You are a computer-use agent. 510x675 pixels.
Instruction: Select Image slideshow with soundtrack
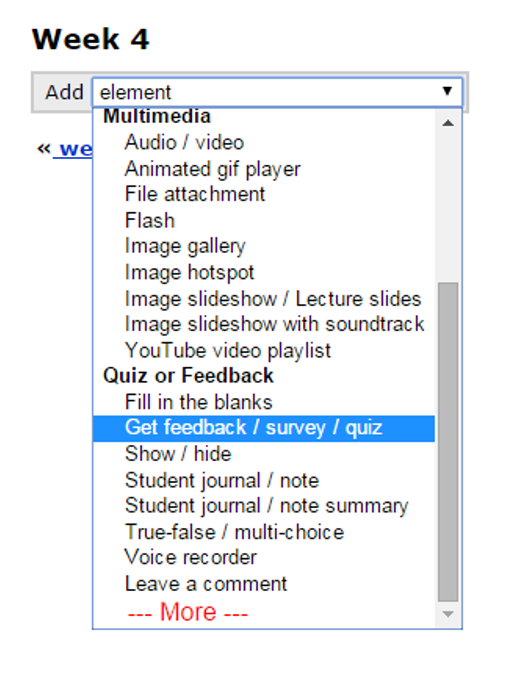264,324
